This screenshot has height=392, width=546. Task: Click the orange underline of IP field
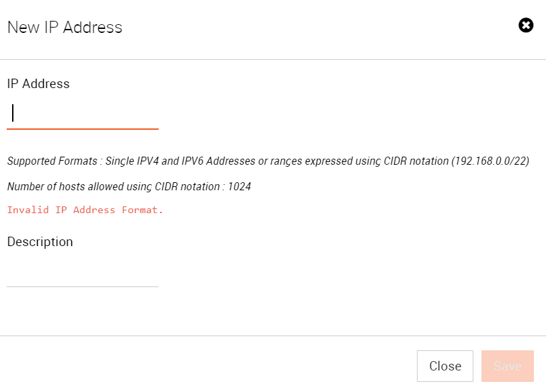83,129
